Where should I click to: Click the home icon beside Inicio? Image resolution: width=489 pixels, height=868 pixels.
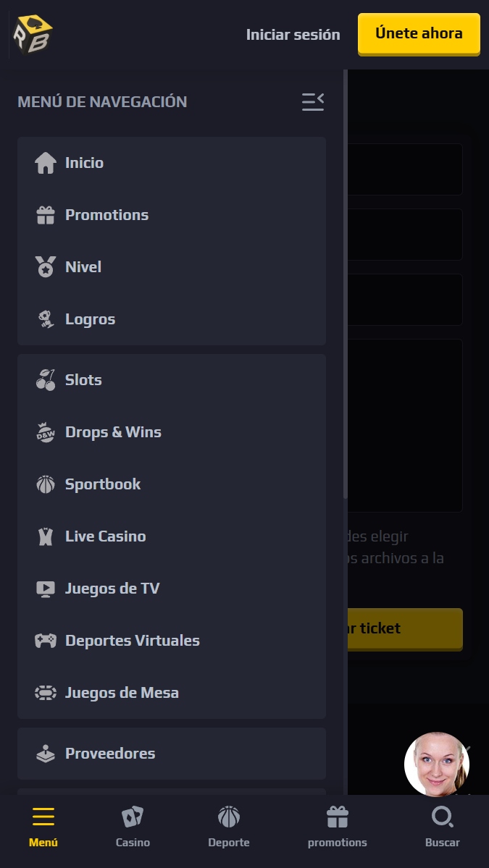click(x=46, y=163)
